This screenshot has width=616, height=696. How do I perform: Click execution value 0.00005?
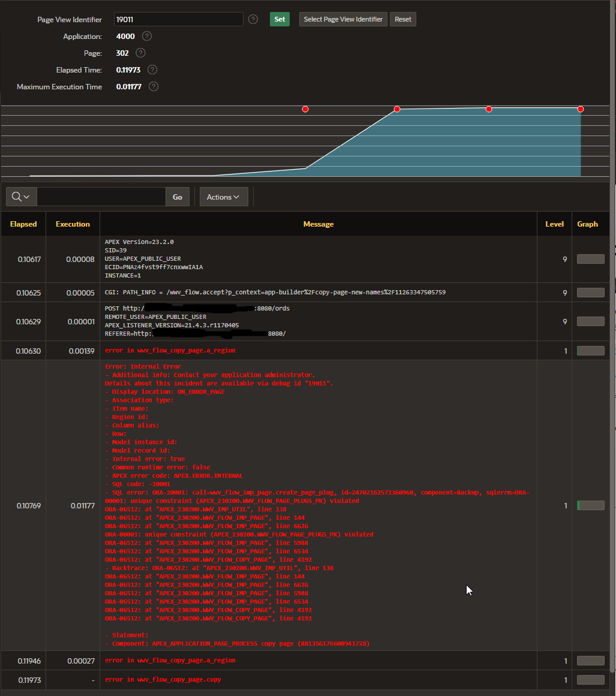[x=80, y=293]
